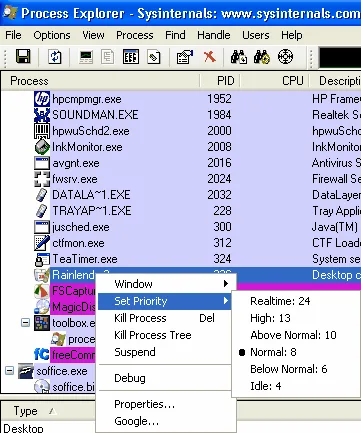Click the Save floppy disk toolbar icon
Screen dimensions: 361x433
[x=23, y=57]
